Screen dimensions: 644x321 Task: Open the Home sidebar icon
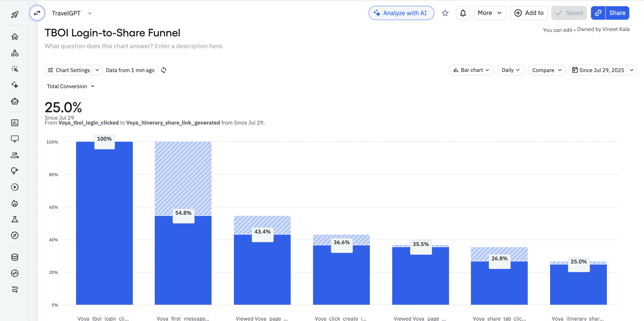15,36
